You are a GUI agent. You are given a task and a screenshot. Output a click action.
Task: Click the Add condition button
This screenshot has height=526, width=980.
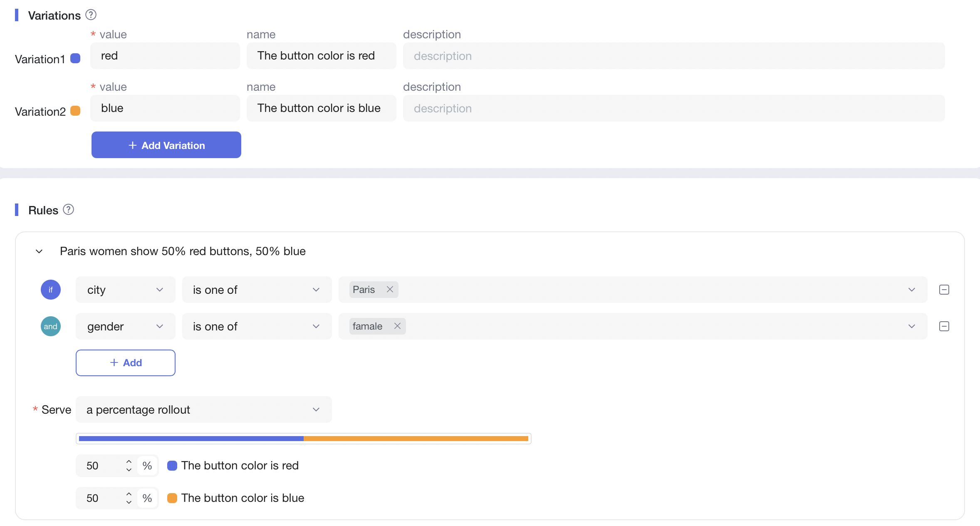[x=125, y=363]
